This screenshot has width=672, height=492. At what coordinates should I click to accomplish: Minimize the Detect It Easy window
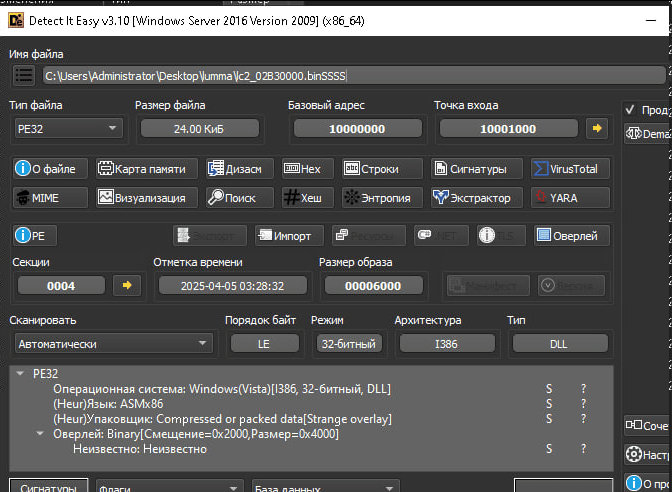(651, 20)
